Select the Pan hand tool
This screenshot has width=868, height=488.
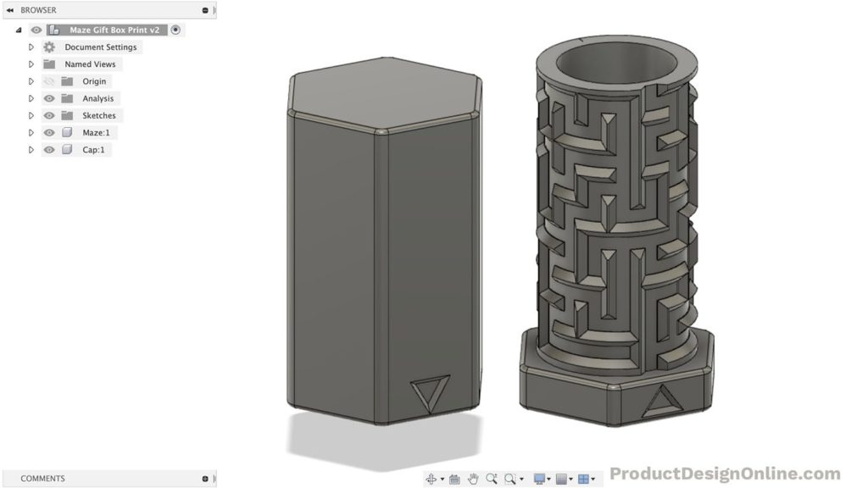click(x=473, y=480)
